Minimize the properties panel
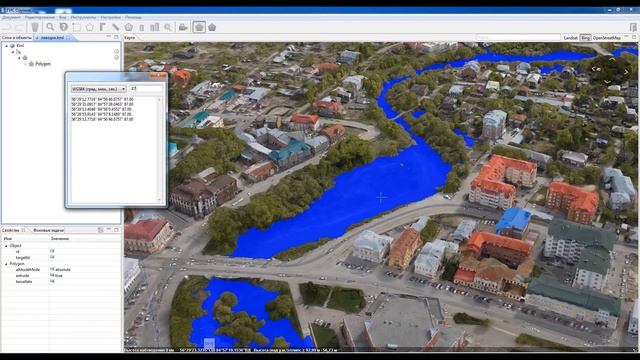This screenshot has height=360, width=640. tap(109, 230)
